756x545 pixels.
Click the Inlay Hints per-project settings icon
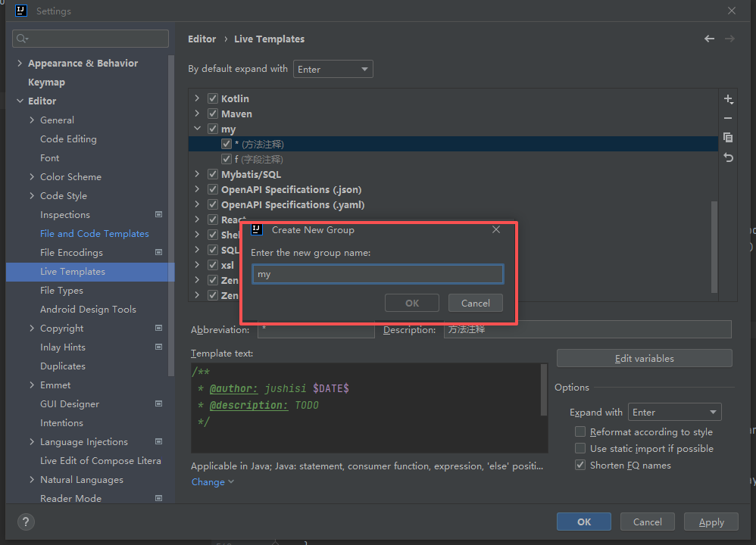[x=158, y=347]
